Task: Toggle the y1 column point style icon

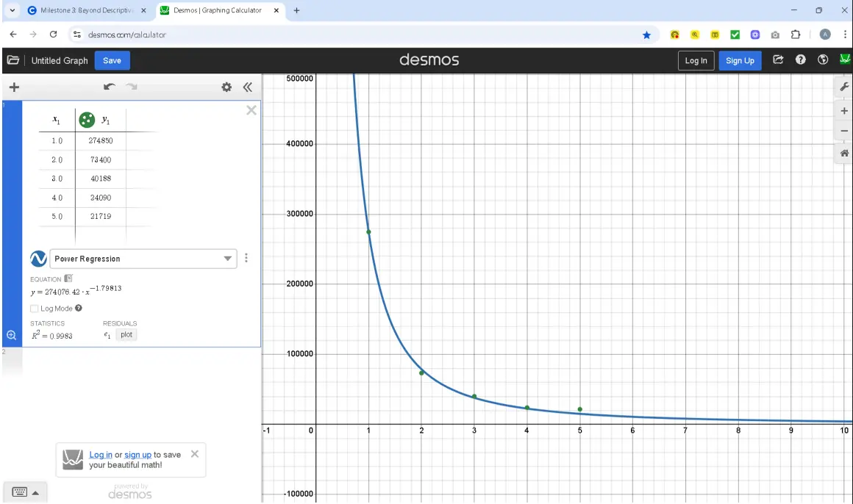Action: (x=87, y=120)
